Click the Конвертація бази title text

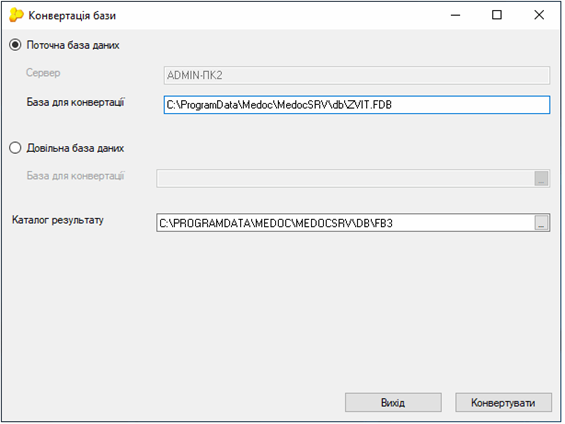(72, 15)
